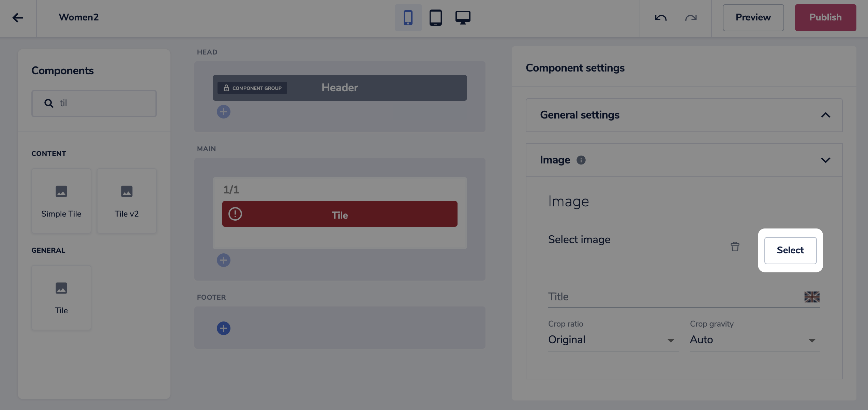
Task: Pick the Simple Tile component
Action: tap(61, 201)
